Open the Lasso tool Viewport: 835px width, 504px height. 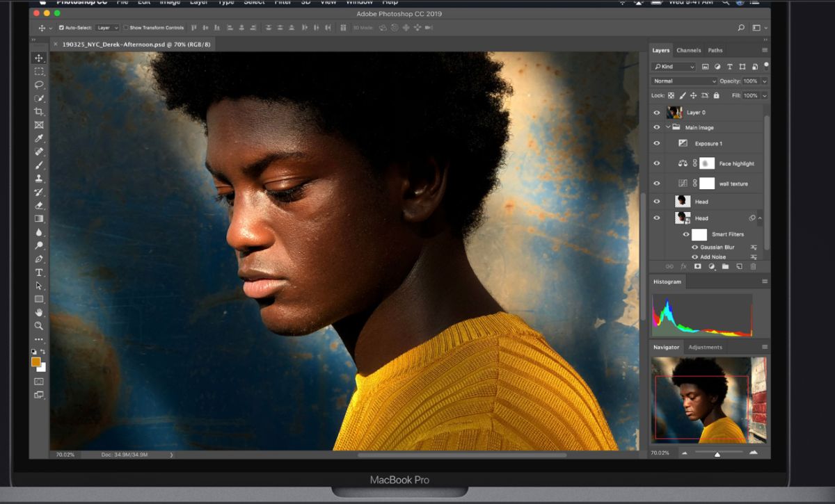coord(39,84)
